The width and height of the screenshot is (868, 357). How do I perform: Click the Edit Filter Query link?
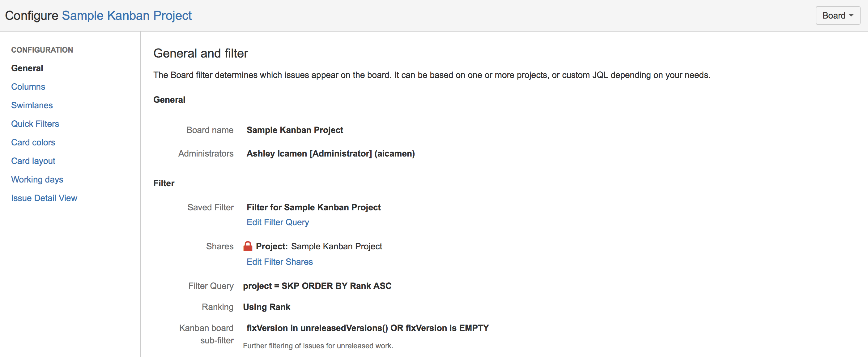coord(278,222)
